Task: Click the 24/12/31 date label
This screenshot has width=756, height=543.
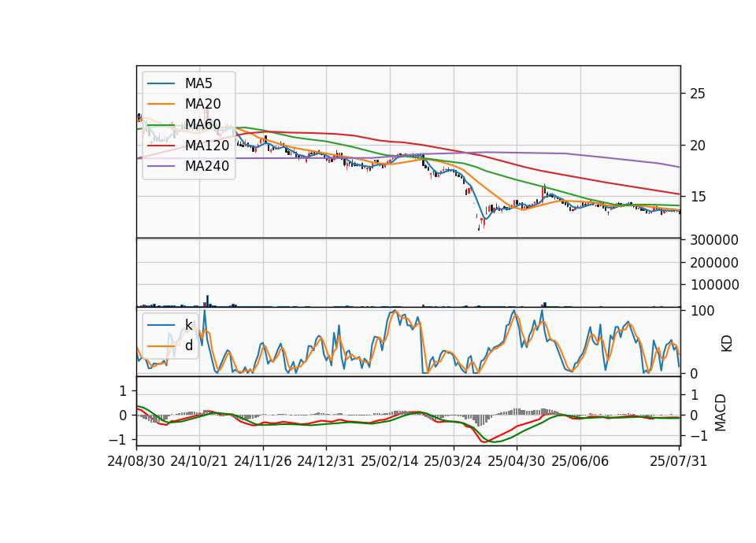Action: (326, 461)
